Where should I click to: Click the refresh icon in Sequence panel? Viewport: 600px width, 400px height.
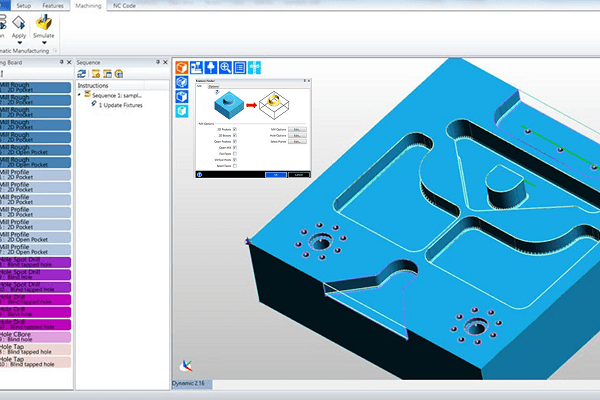[82, 73]
